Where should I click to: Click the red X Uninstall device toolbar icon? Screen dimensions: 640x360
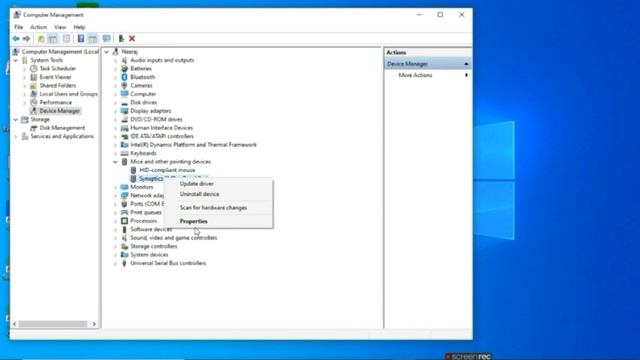tap(132, 39)
